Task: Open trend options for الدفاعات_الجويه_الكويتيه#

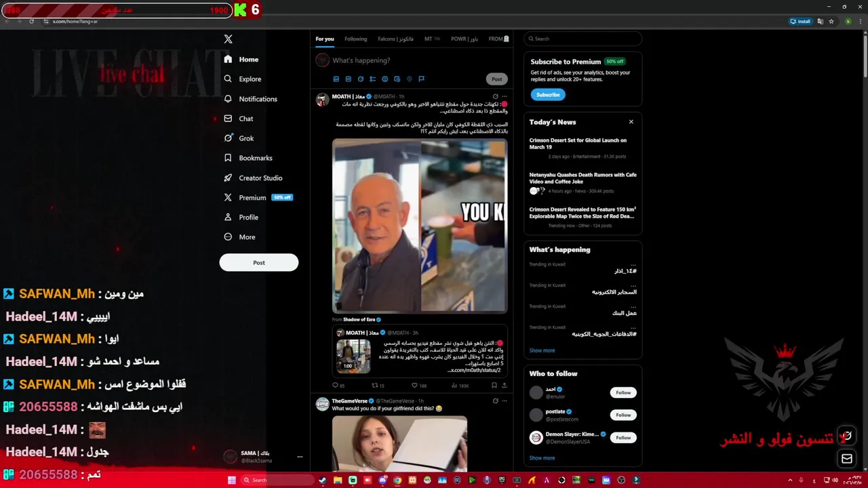Action: (633, 327)
